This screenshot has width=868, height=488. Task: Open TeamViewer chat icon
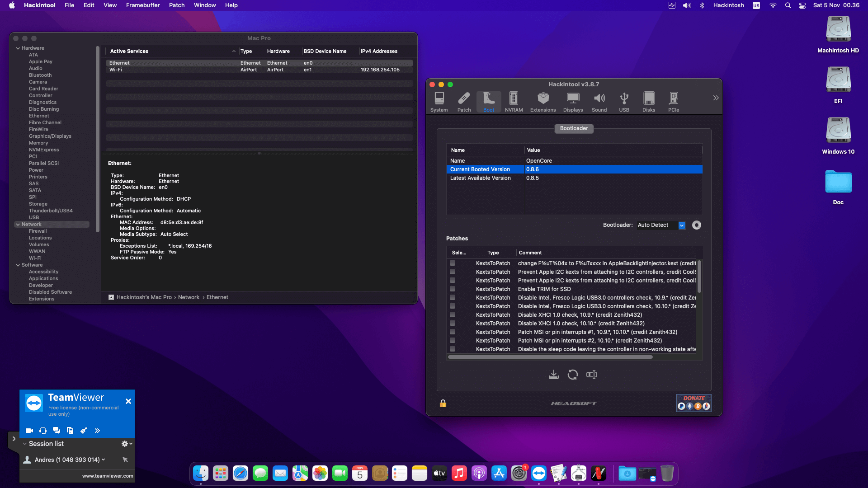click(57, 431)
